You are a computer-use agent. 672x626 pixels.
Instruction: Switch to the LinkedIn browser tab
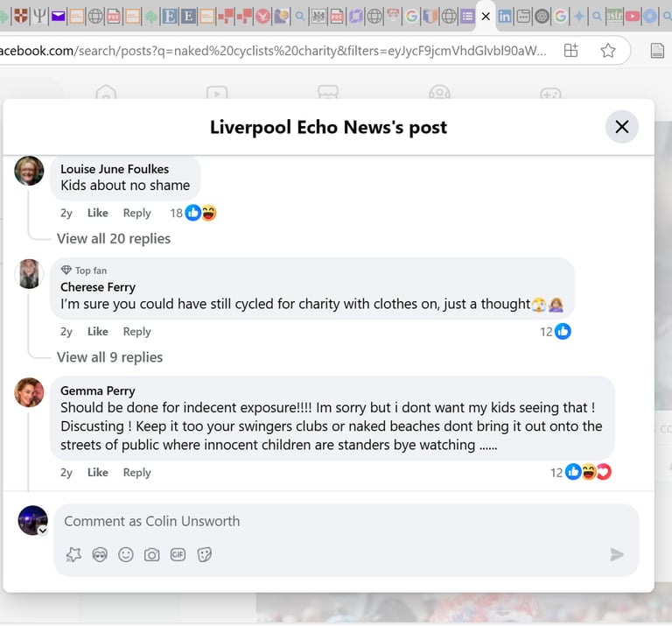(x=505, y=17)
